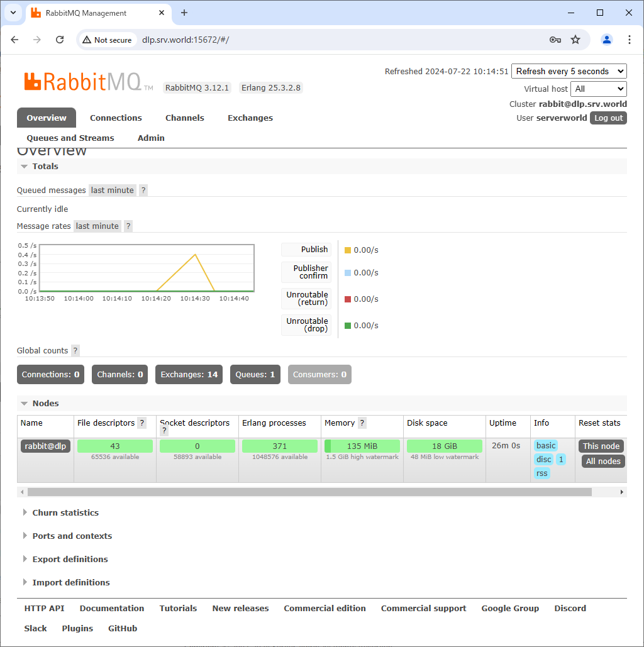Open the Commercial edition link
Screen dimensions: 644x647
click(x=325, y=608)
